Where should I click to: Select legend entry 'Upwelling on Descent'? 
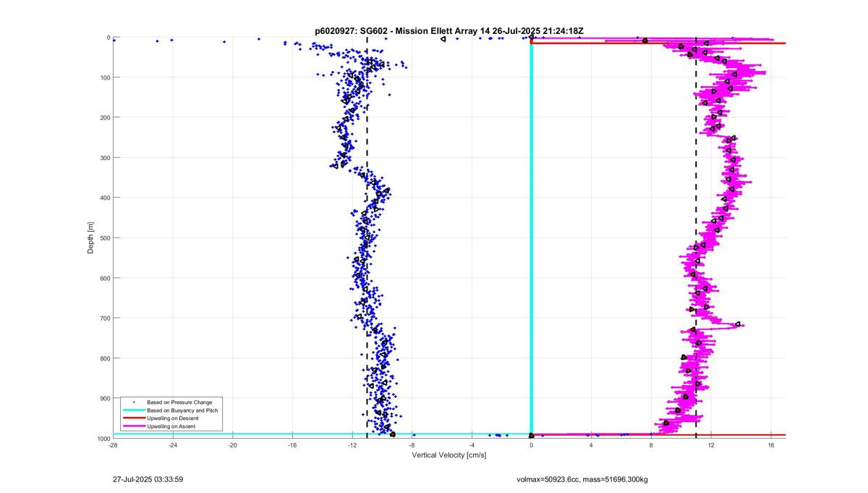(171, 419)
